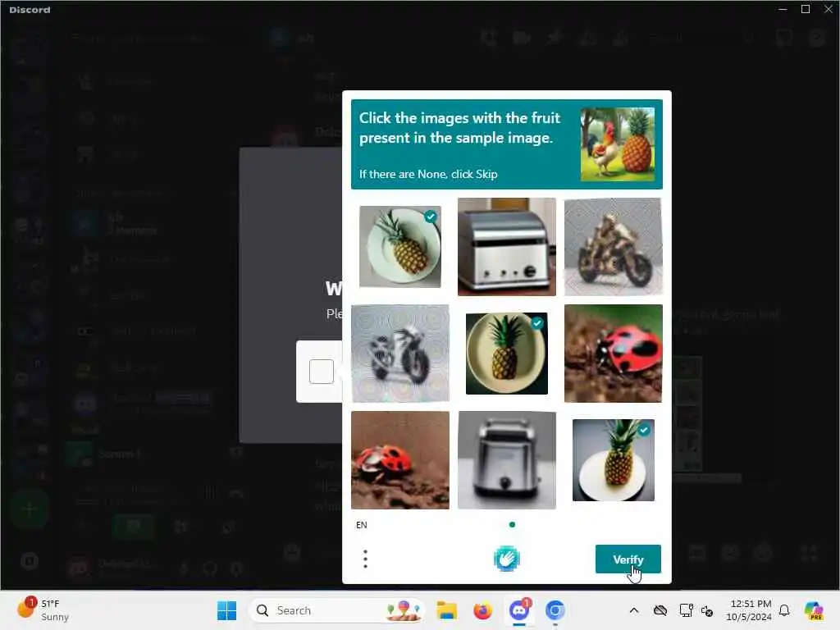The height and width of the screenshot is (630, 840).
Task: Open the disconnected network tray icon
Action: click(x=707, y=610)
